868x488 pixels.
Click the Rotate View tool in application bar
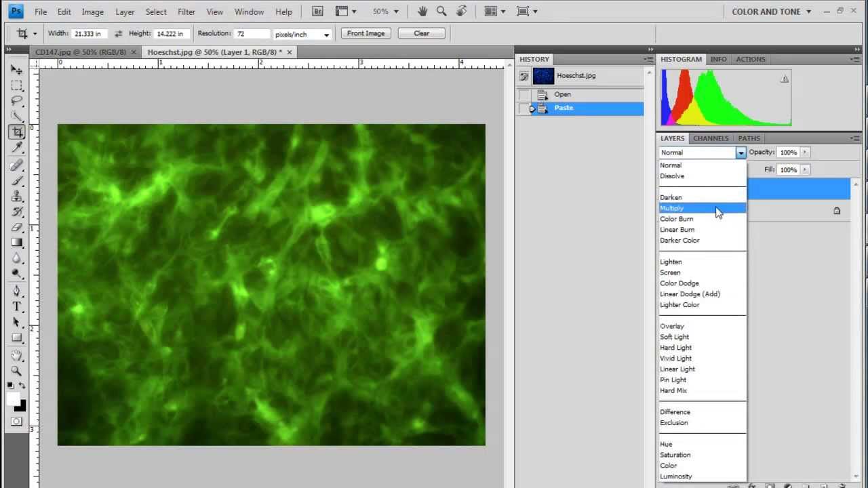462,12
